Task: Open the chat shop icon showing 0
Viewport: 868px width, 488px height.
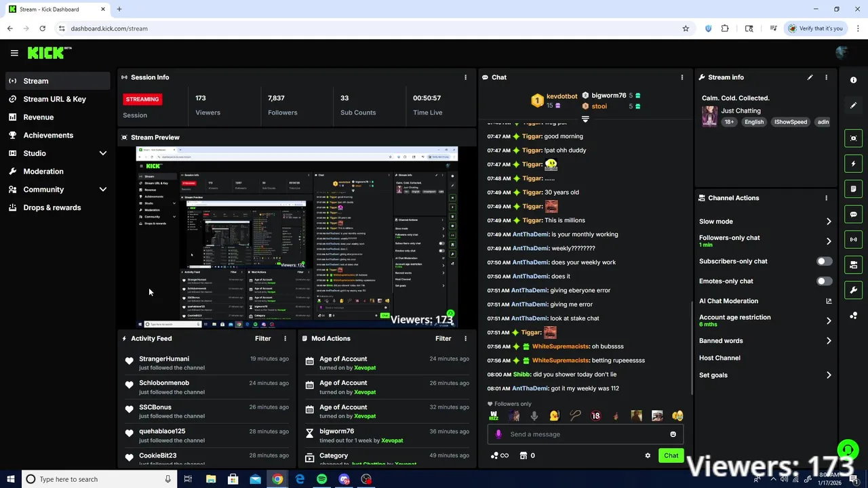Action: coord(527,455)
